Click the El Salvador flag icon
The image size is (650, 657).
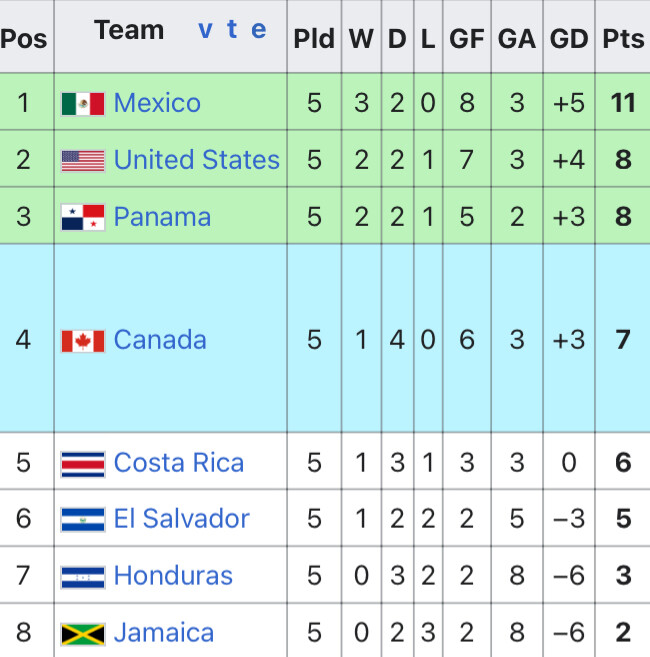click(x=83, y=520)
